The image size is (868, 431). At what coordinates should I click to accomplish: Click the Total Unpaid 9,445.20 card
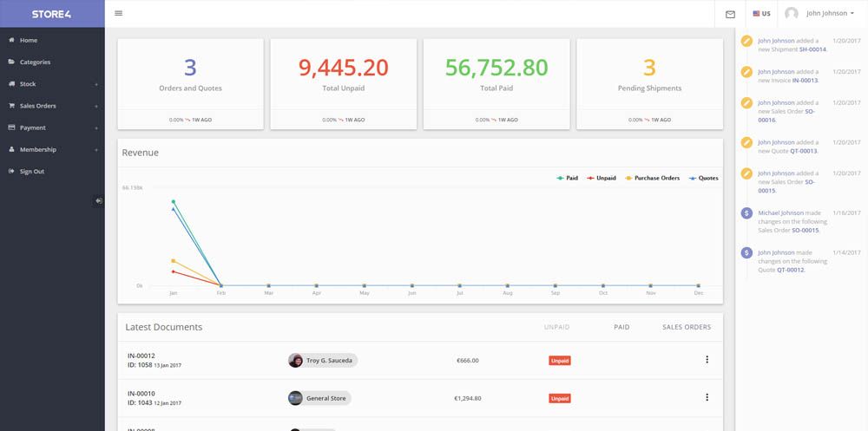tap(343, 84)
